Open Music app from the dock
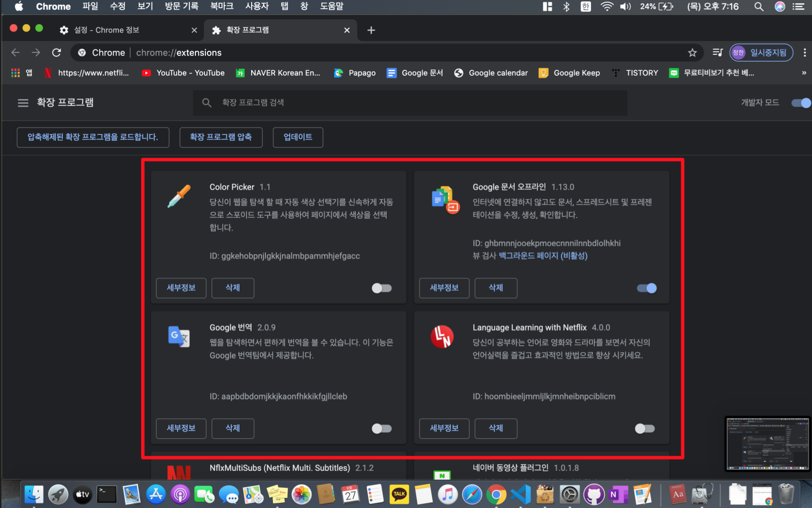 (448, 494)
